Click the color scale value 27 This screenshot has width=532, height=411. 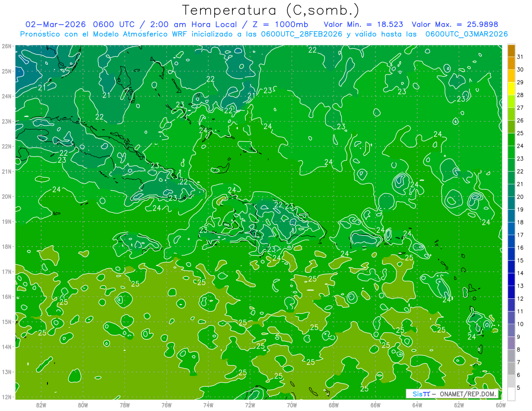pos(520,108)
